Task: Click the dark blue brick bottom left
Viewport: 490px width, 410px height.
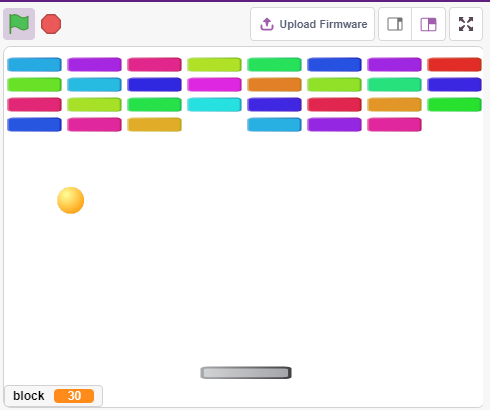Action: pyautogui.click(x=34, y=125)
